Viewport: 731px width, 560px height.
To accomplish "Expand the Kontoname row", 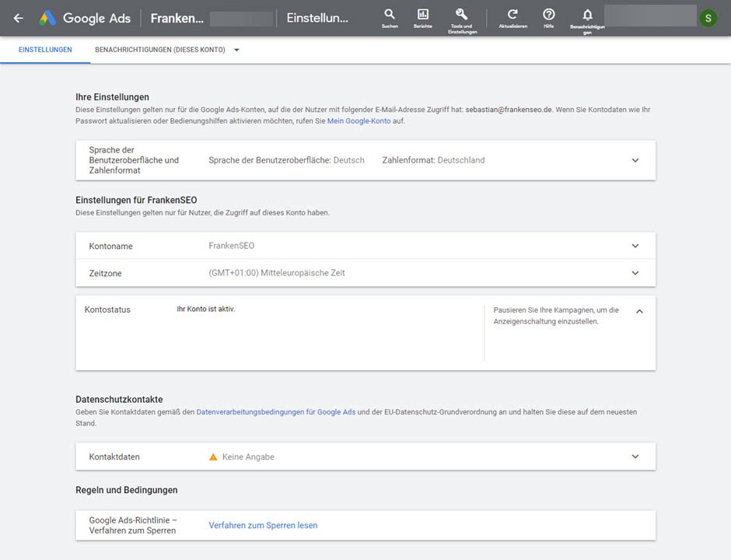I will (x=635, y=246).
